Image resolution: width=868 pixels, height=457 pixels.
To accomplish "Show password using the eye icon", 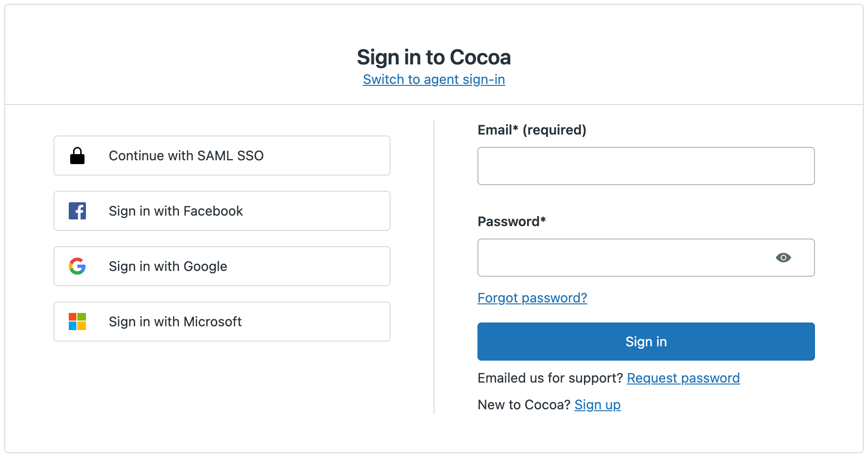I will click(783, 258).
